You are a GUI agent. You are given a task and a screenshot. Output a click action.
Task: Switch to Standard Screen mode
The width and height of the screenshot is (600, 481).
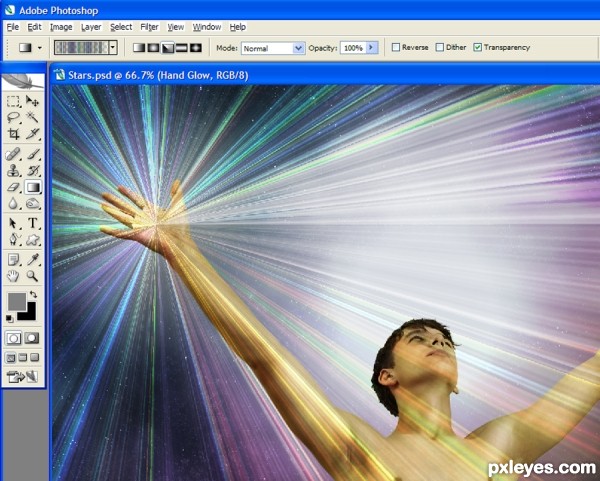pos(11,358)
